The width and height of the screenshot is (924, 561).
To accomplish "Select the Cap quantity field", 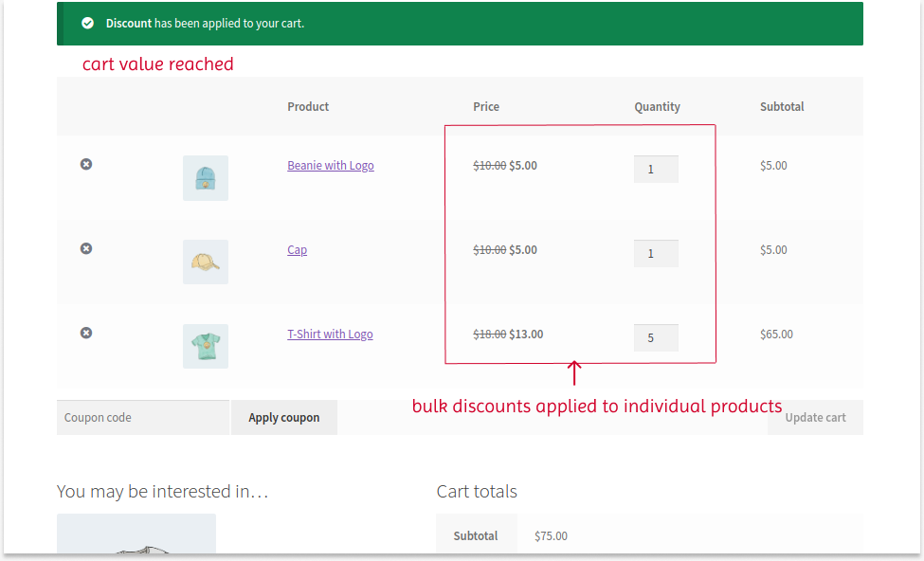I will [656, 253].
